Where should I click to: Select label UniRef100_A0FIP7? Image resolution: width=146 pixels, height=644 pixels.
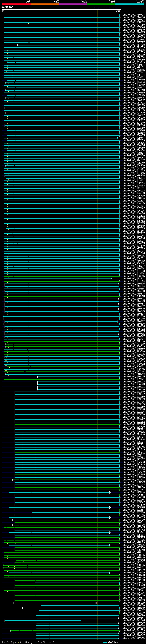134,120
